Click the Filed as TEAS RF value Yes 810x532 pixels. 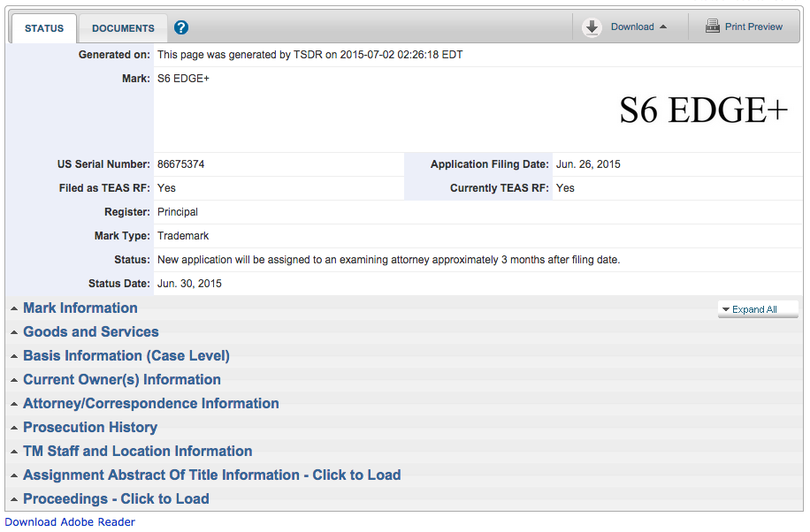pos(166,188)
